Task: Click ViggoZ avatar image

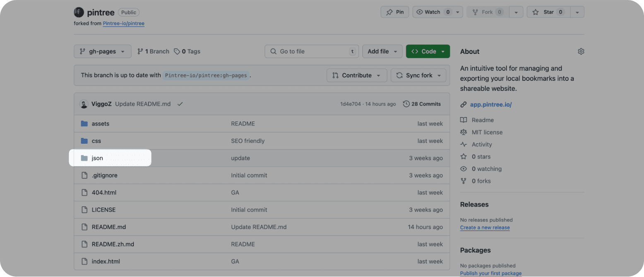Action: 84,104
